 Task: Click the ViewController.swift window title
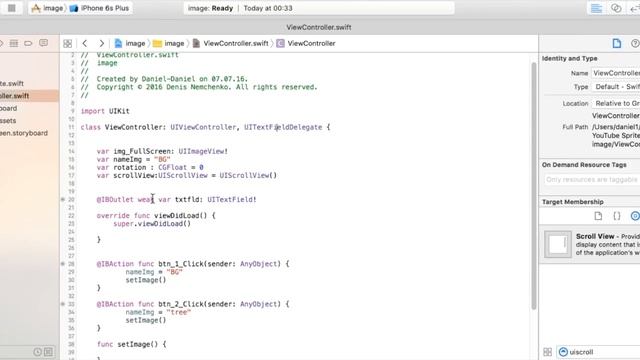pos(318,27)
